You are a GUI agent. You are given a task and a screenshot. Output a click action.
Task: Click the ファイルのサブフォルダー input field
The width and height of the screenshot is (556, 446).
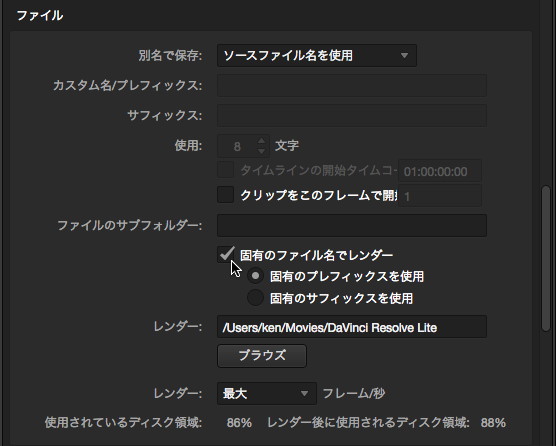(352, 225)
